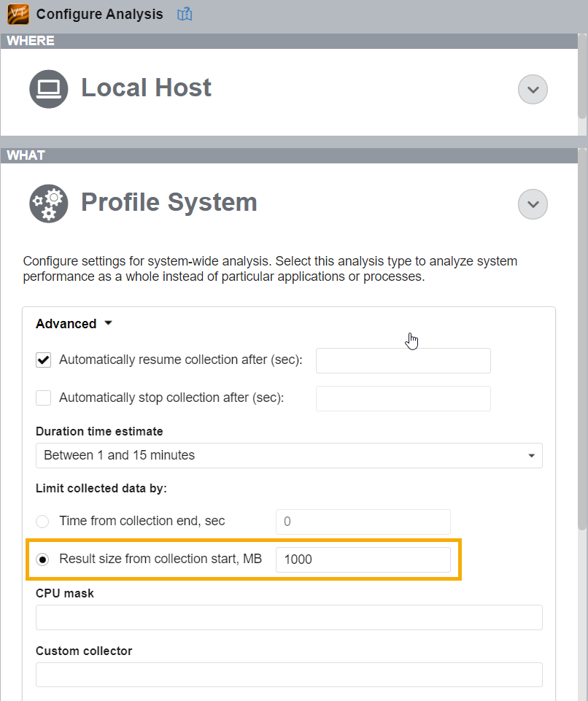The height and width of the screenshot is (701, 588).
Task: Focus the Custom collector input field
Action: click(289, 675)
